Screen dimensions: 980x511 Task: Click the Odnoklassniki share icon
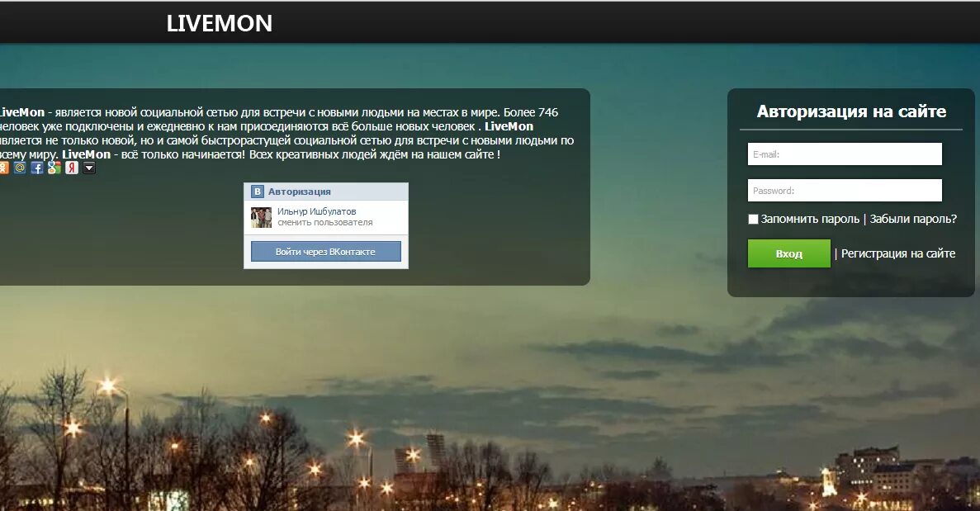coord(3,168)
